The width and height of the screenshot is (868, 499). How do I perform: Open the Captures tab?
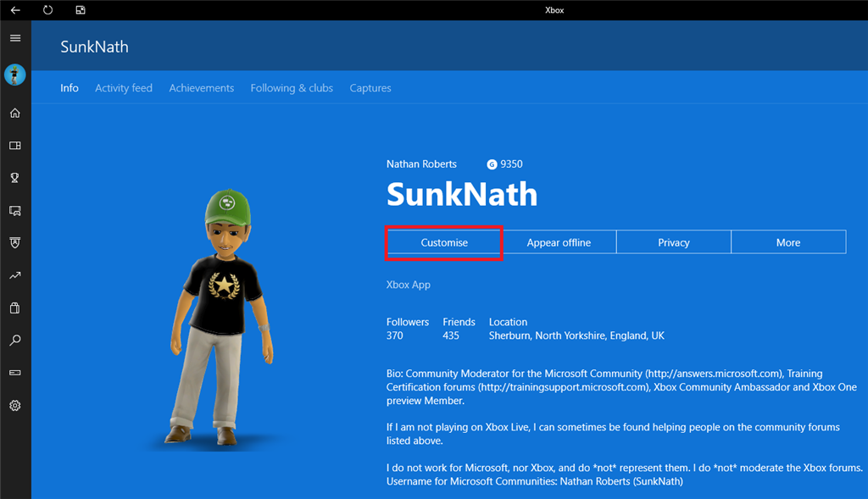370,88
